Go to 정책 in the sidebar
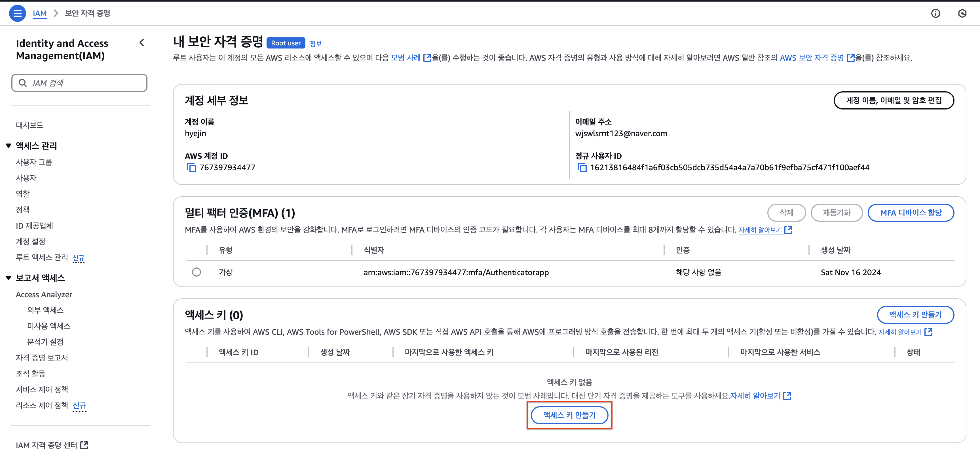 22,209
